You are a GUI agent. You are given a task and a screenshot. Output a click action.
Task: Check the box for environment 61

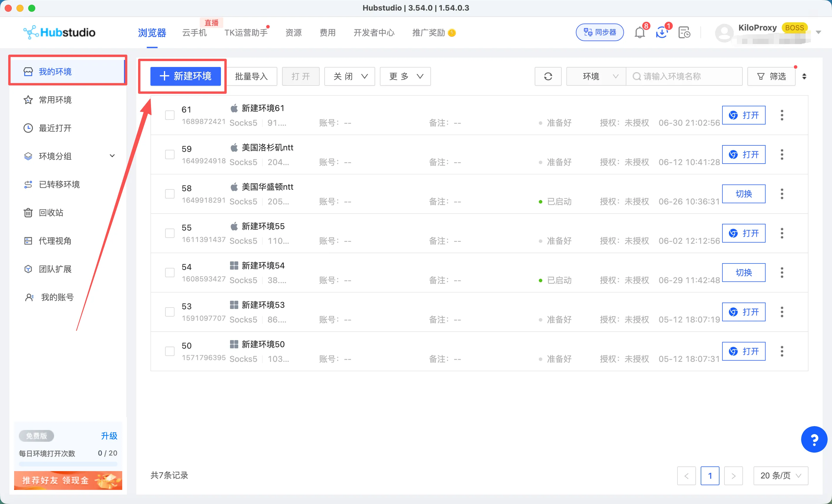(x=170, y=115)
